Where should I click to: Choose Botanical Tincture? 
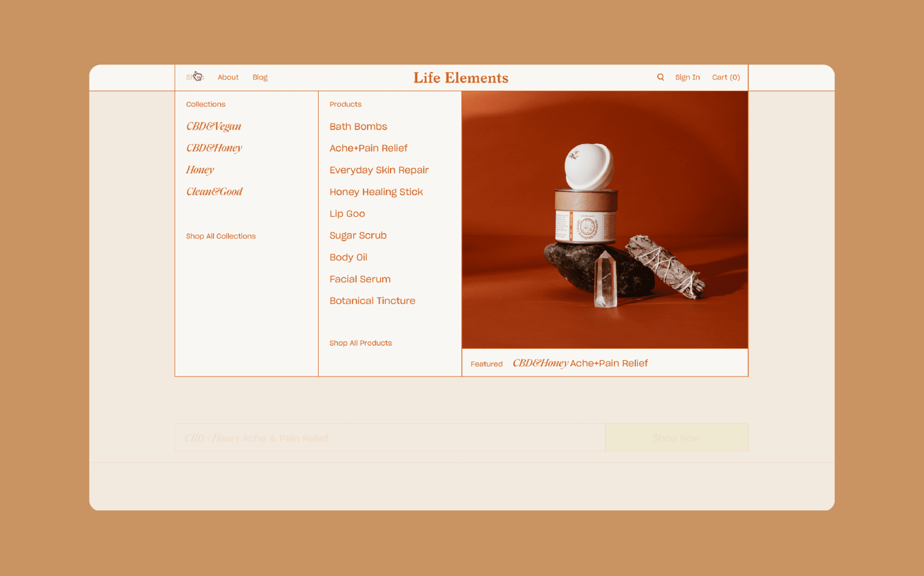point(372,301)
